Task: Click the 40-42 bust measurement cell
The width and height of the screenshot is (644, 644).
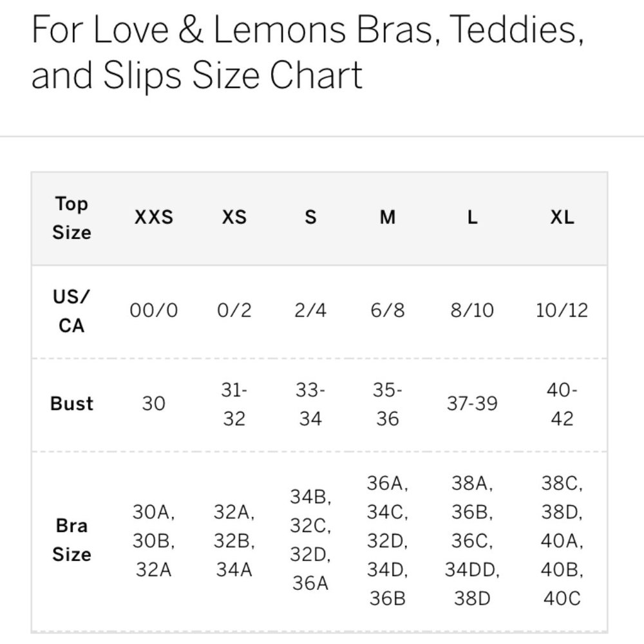Action: pyautogui.click(x=562, y=404)
